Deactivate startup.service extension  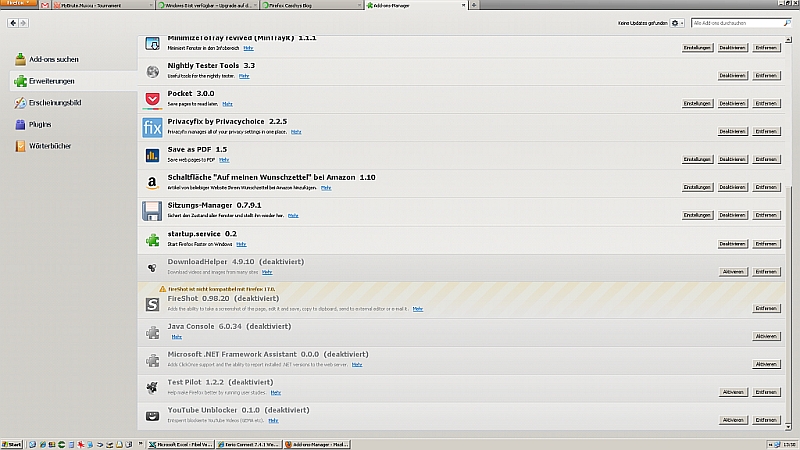click(732, 244)
